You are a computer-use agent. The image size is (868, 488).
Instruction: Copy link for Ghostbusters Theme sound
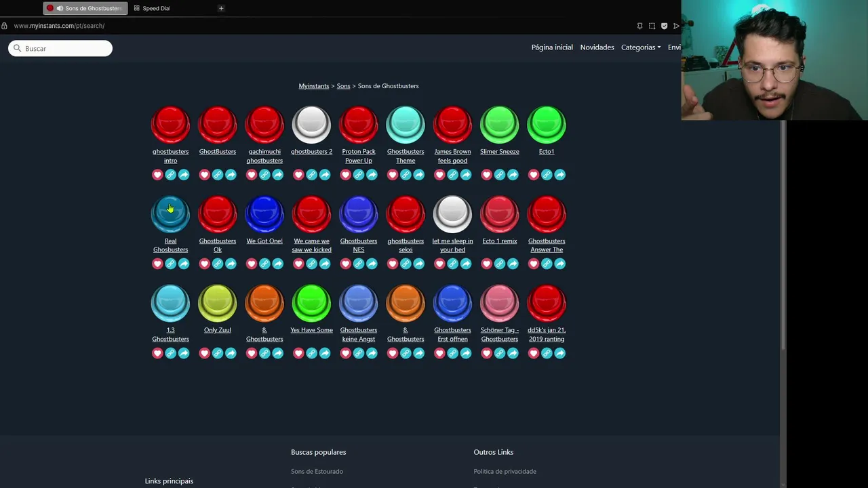coord(406,175)
